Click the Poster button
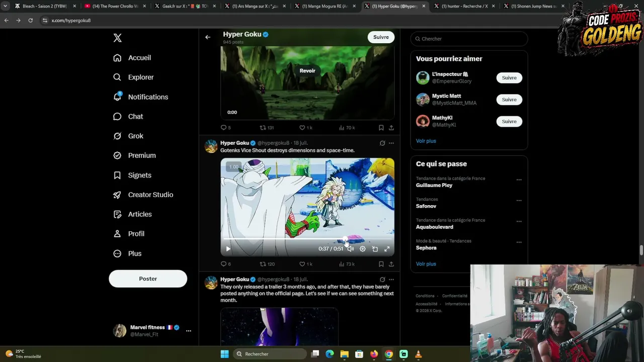Image resolution: width=644 pixels, height=362 pixels. click(148, 279)
